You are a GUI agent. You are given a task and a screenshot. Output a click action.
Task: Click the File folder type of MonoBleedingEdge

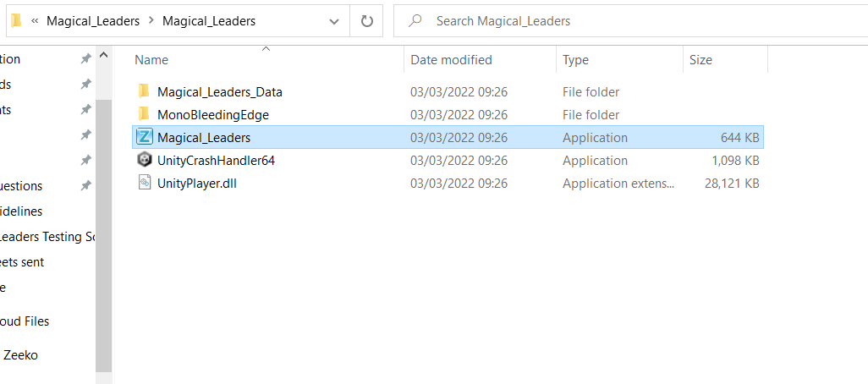(x=591, y=115)
